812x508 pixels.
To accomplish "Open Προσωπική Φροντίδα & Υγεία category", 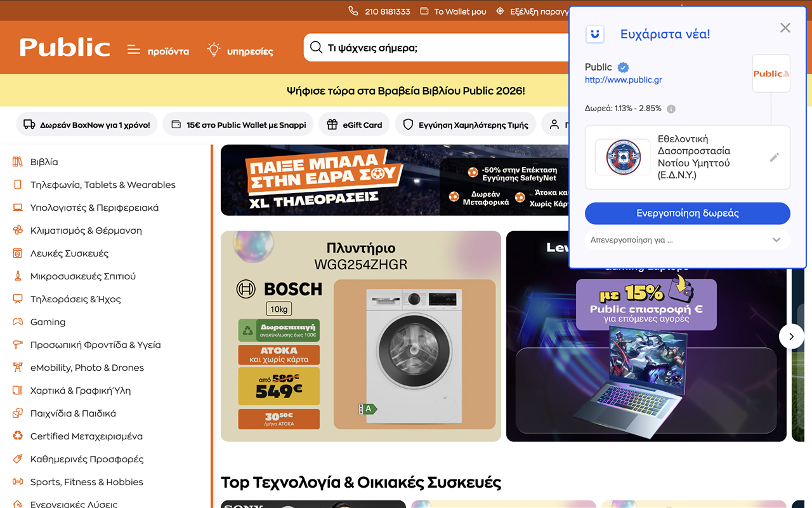I will pos(96,345).
